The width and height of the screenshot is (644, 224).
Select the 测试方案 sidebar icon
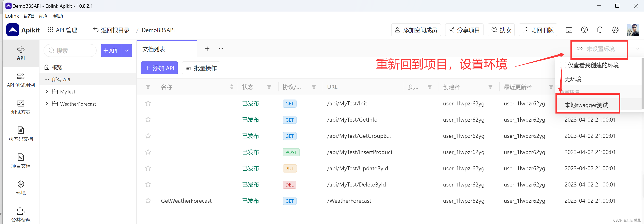pyautogui.click(x=21, y=107)
